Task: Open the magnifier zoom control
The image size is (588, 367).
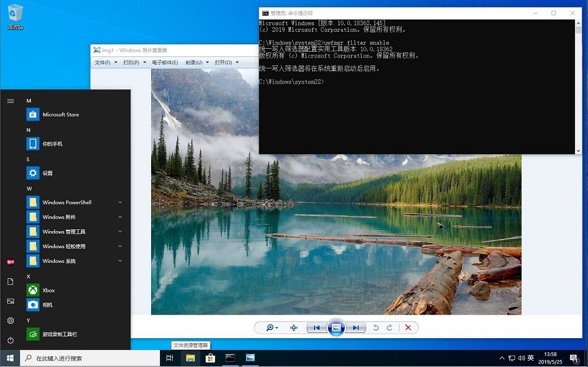Action: (270, 328)
